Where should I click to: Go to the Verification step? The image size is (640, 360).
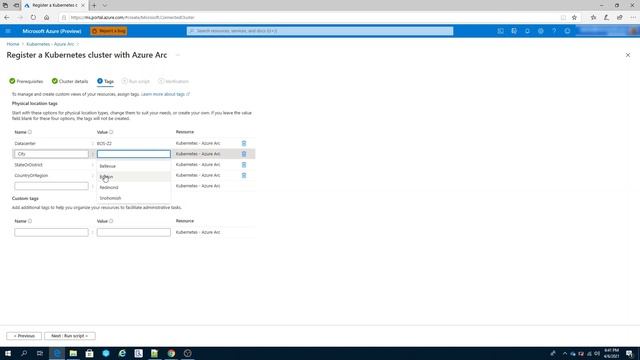[173, 81]
